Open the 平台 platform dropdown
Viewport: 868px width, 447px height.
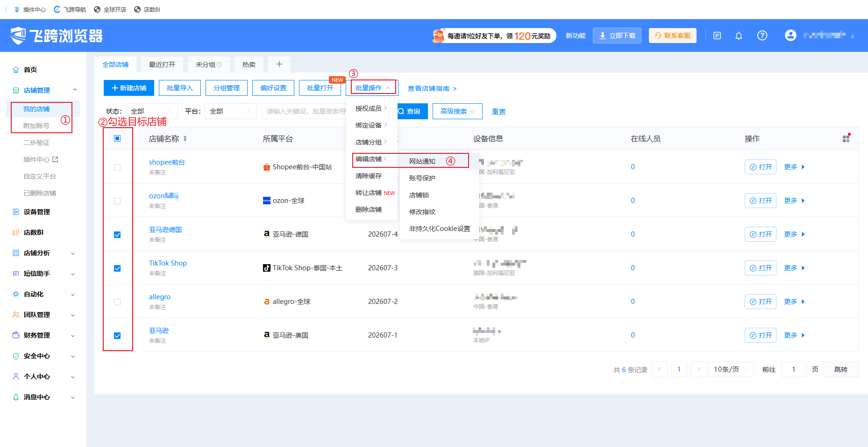(231, 111)
